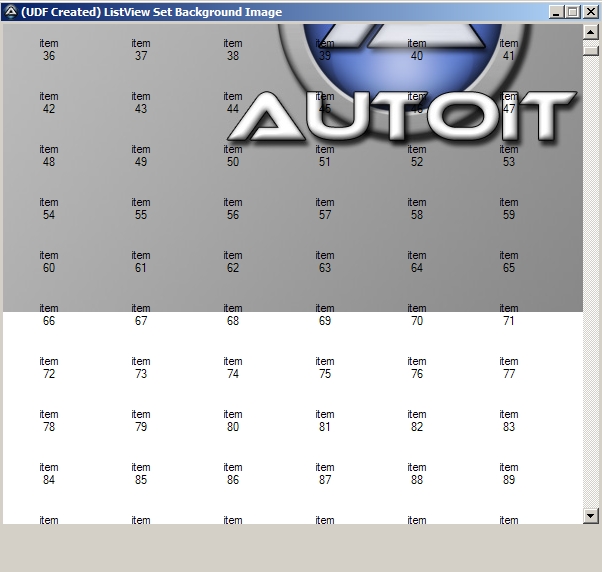Click list entry item 80
The width and height of the screenshot is (602, 572).
233,421
